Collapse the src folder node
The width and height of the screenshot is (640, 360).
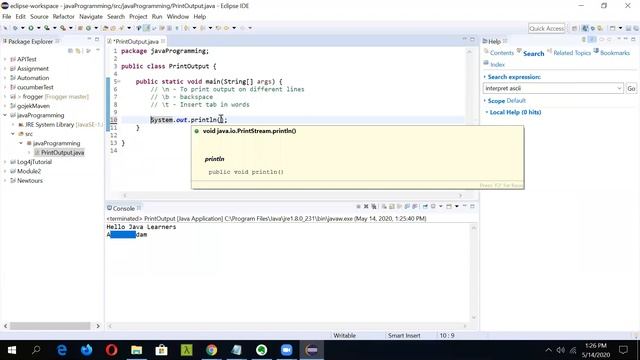(x=13, y=134)
